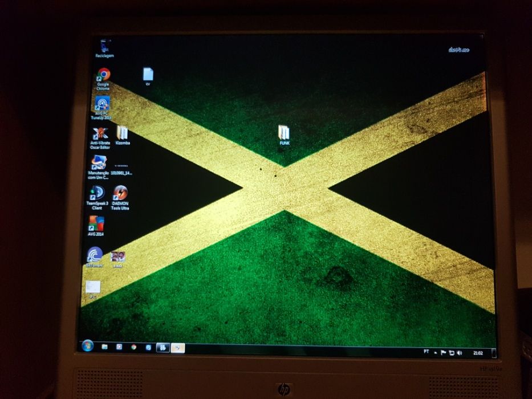
Task: Switch to the highlighted light taskbar window
Action: [x=178, y=348]
